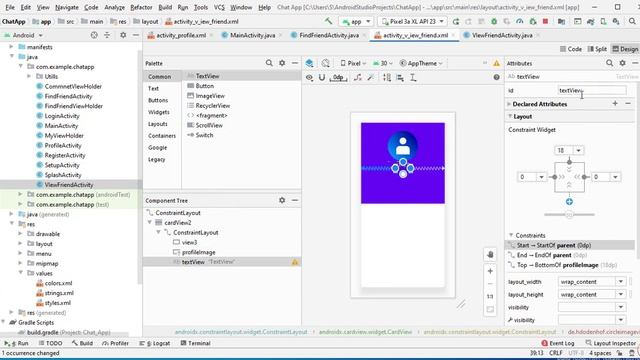
Task: Click the warning triangle icon above design canvas
Action: [496, 63]
